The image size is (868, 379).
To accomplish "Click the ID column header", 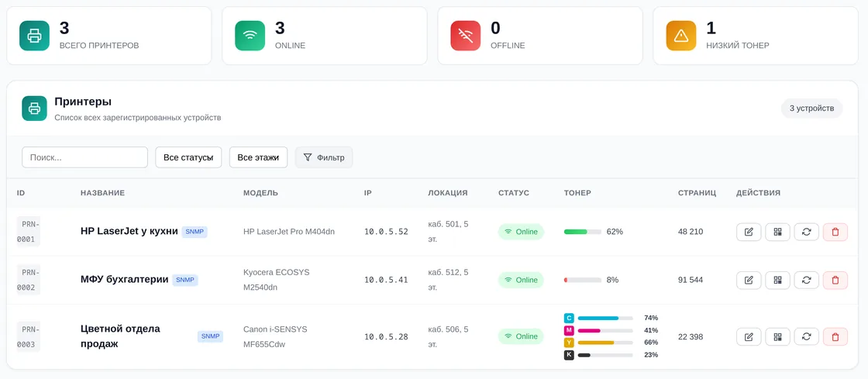I will [21, 193].
